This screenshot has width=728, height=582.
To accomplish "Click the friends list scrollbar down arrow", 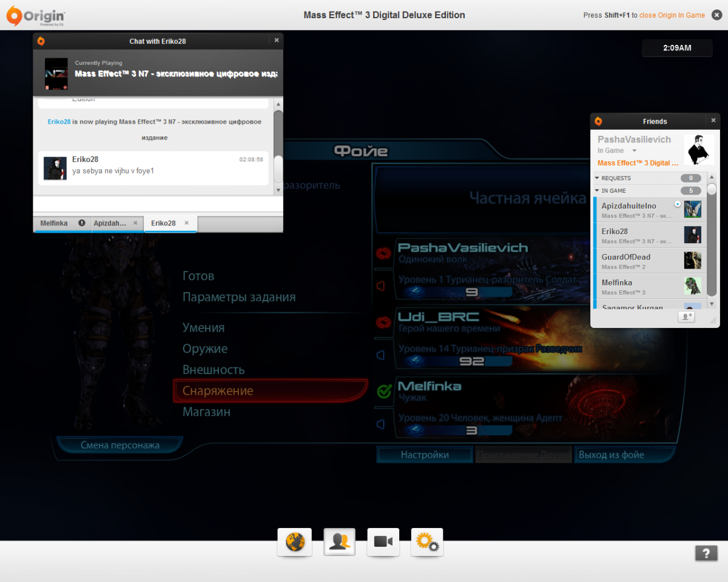I will [712, 304].
